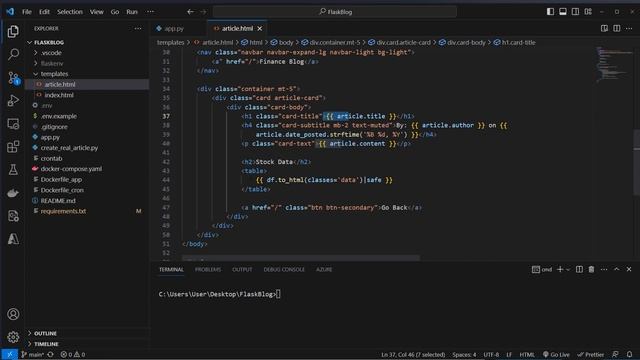Screen dimensions: 640x360
Task: Switch to the OUTPUT panel tab
Action: tap(242, 269)
